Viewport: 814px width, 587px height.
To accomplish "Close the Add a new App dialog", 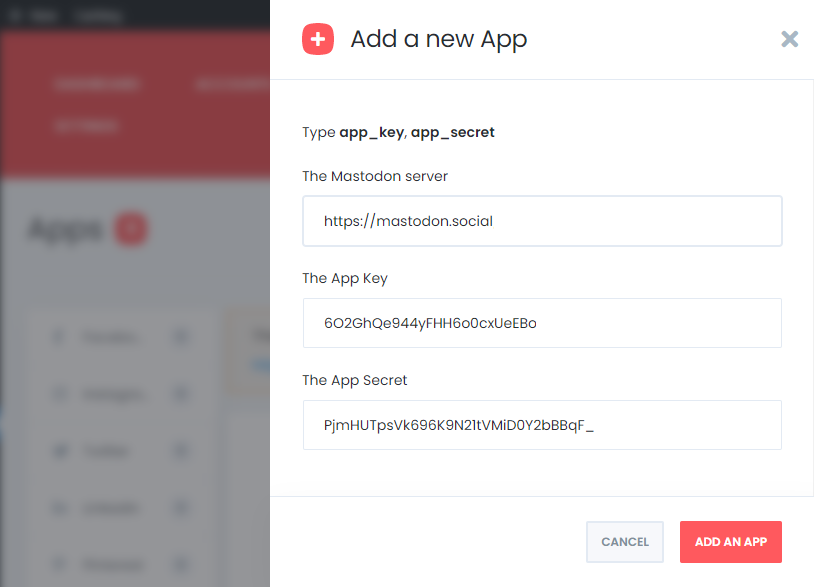I will (789, 39).
